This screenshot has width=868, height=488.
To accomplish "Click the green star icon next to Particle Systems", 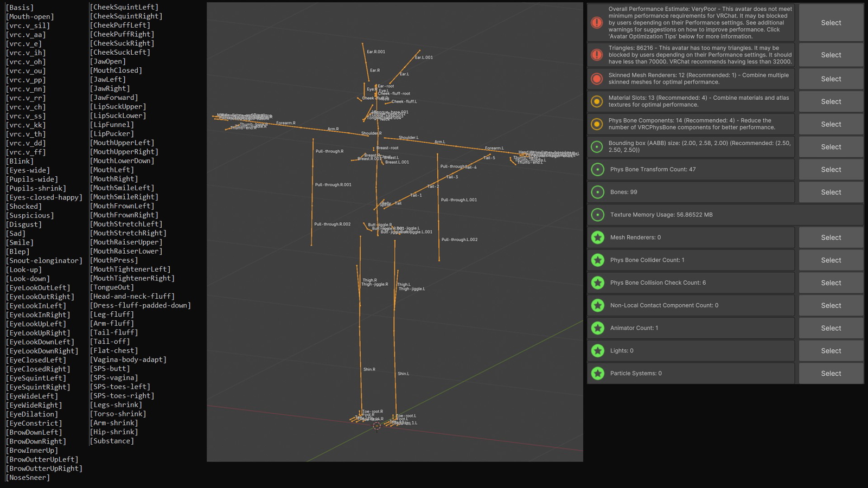I will click(x=598, y=374).
